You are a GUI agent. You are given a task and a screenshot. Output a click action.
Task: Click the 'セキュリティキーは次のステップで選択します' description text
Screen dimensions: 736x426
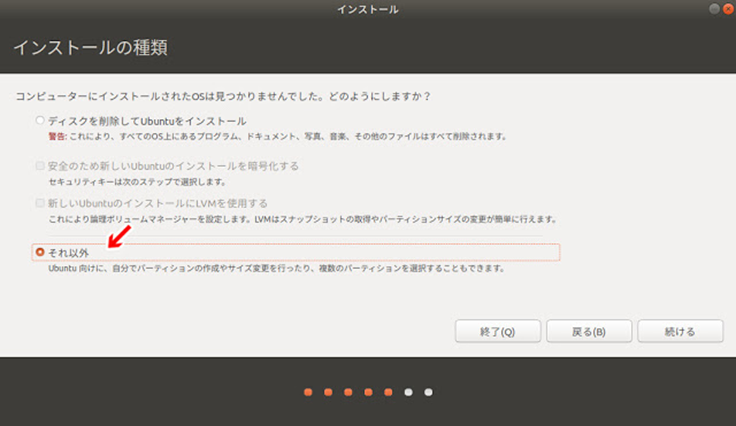point(137,182)
